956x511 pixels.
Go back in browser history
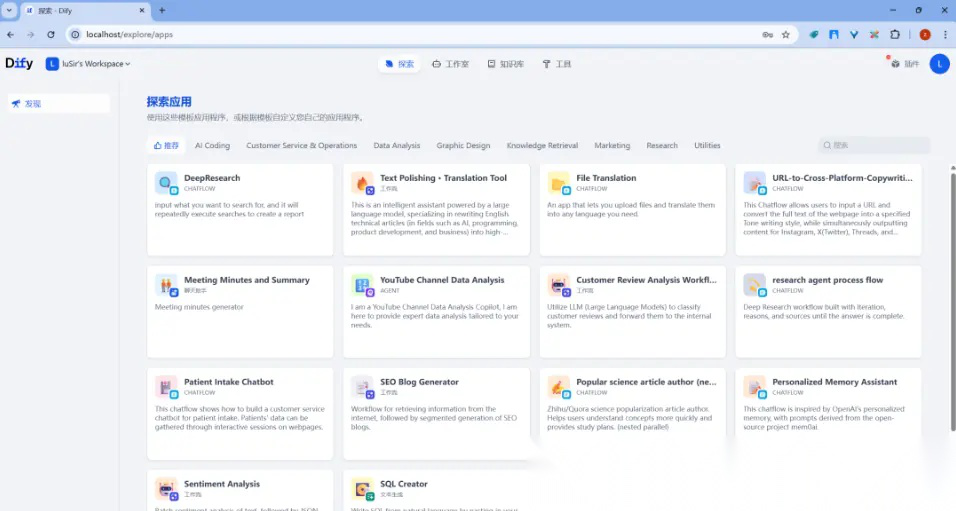point(10,35)
